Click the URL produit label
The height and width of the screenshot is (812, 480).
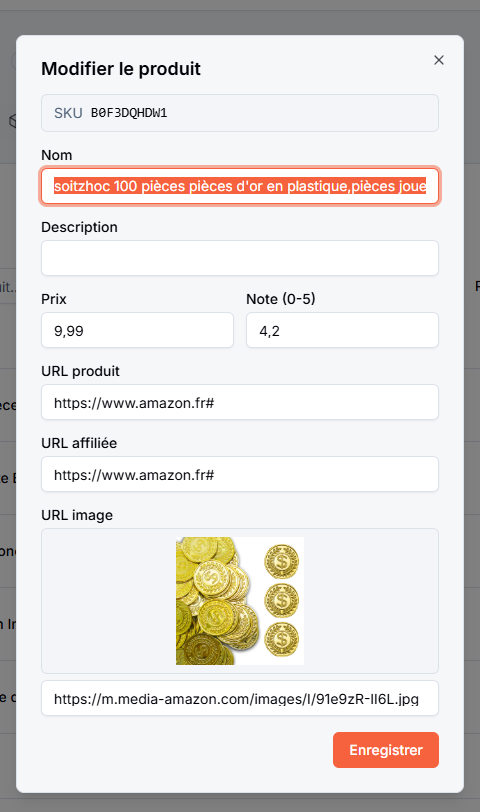(x=80, y=371)
